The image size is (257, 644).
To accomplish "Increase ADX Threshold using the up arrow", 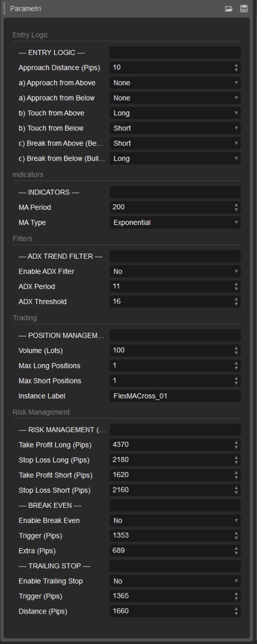I will 236,300.
